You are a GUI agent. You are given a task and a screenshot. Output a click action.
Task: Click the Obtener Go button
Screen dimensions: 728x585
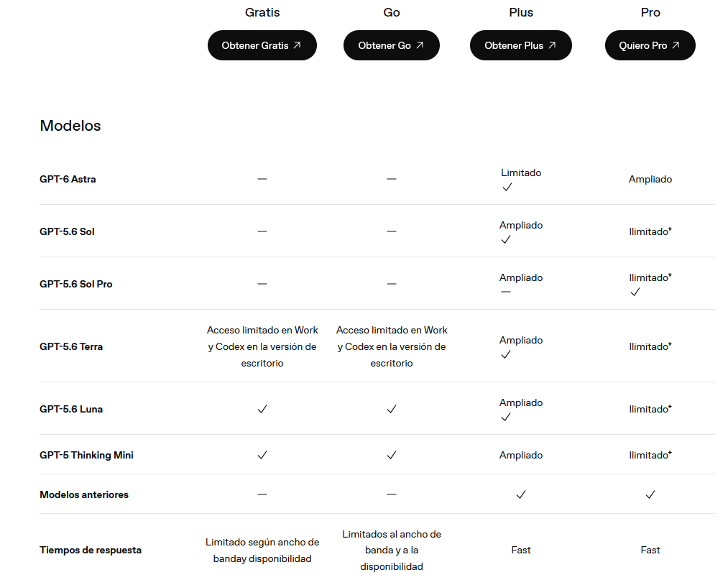tap(392, 45)
